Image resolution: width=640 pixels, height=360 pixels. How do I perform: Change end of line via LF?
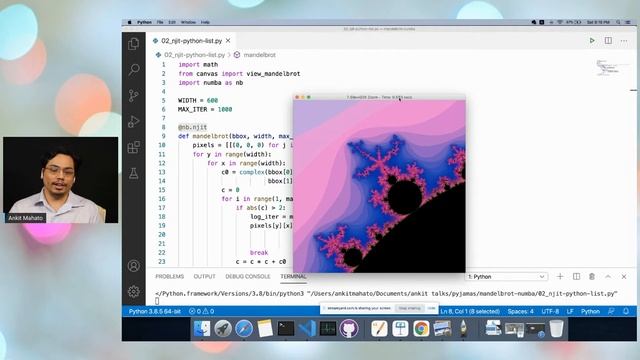tap(570, 311)
